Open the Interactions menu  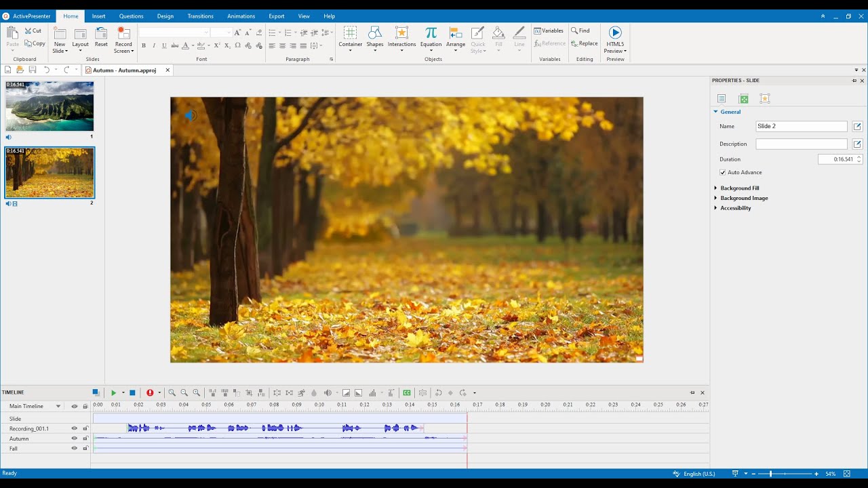point(401,39)
